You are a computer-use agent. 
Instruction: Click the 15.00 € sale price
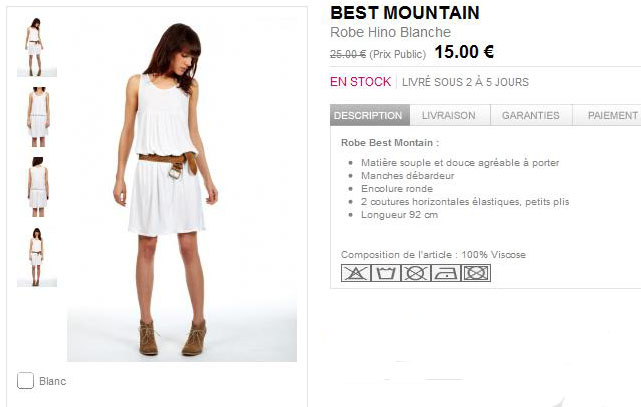(464, 52)
